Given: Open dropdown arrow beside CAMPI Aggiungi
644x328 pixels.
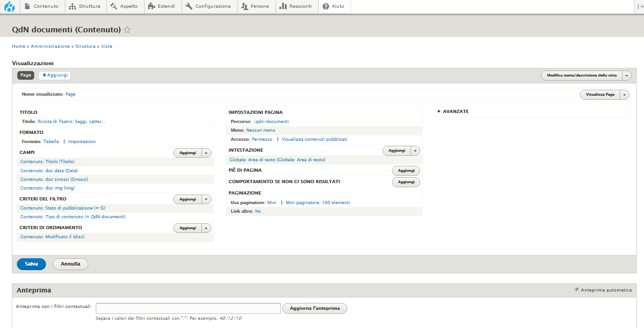Looking at the screenshot, I should pos(206,153).
